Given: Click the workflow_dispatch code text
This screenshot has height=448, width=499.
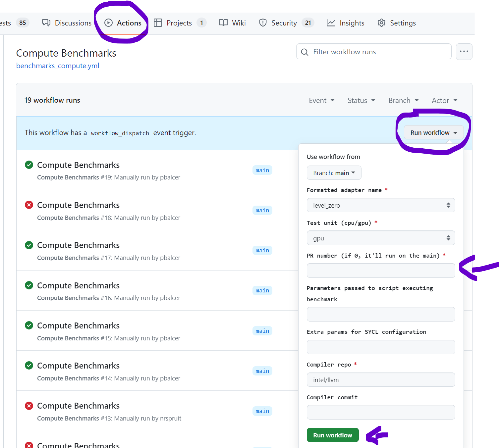Looking at the screenshot, I should point(120,133).
